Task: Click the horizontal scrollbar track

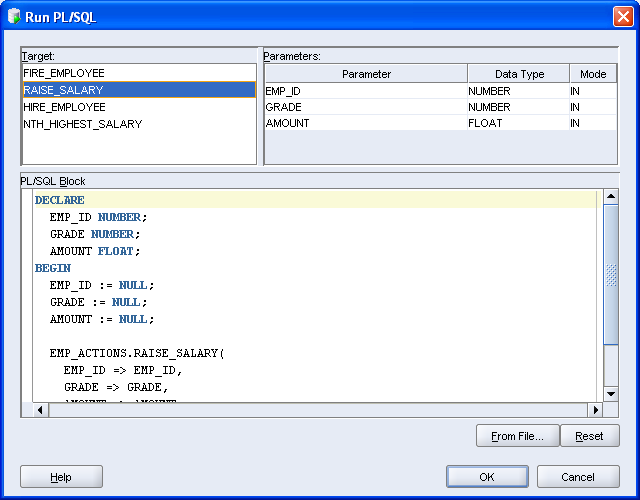Action: (318, 410)
